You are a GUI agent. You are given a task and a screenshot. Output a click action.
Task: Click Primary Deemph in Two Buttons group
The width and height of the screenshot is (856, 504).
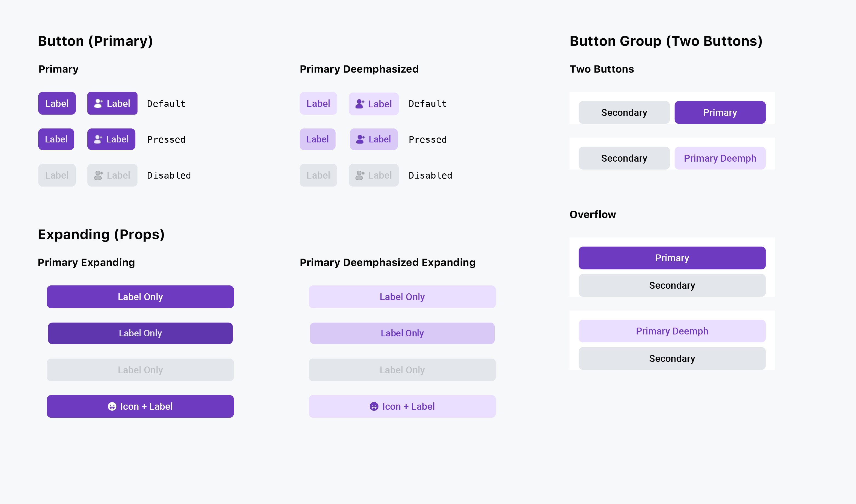720,158
